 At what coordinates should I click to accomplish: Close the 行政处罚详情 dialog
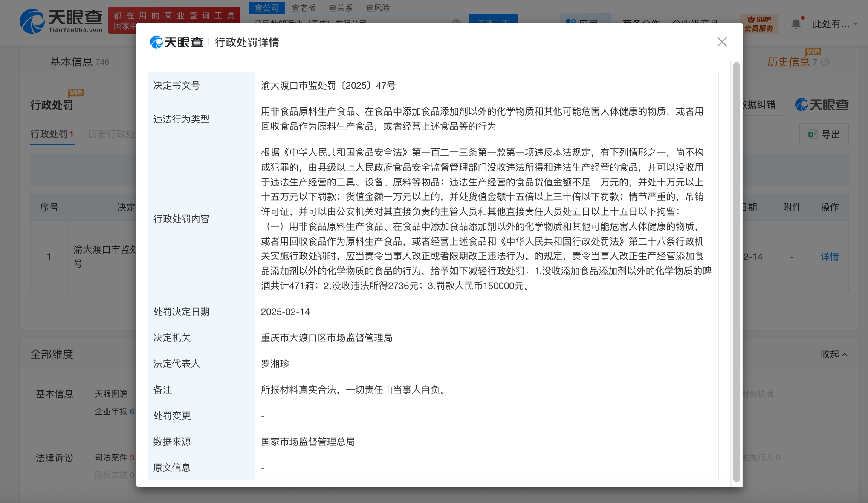click(x=722, y=42)
